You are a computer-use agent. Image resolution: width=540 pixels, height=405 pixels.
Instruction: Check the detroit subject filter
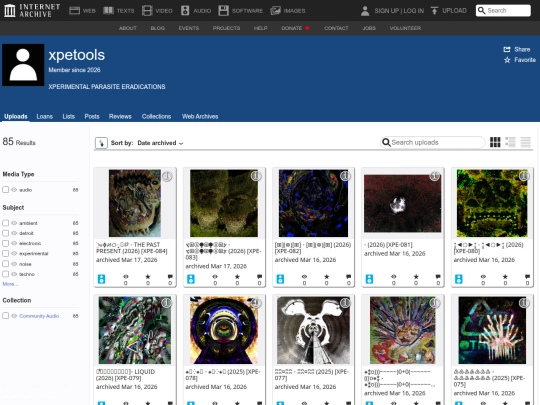click(x=6, y=233)
